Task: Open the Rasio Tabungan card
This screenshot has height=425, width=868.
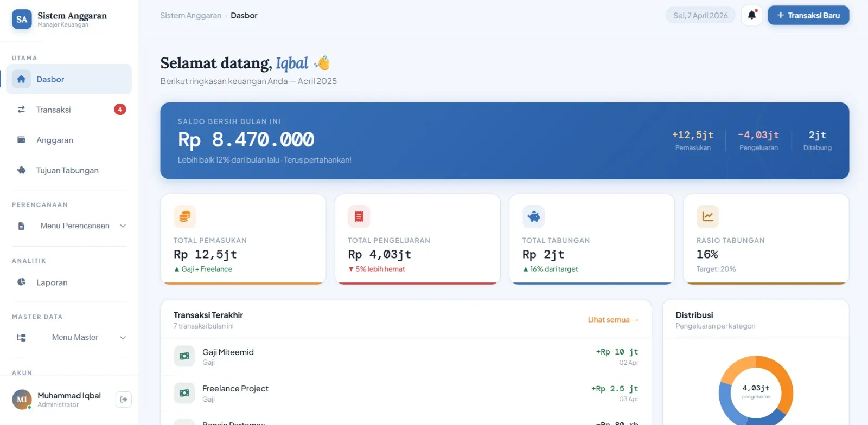Action: [x=766, y=239]
